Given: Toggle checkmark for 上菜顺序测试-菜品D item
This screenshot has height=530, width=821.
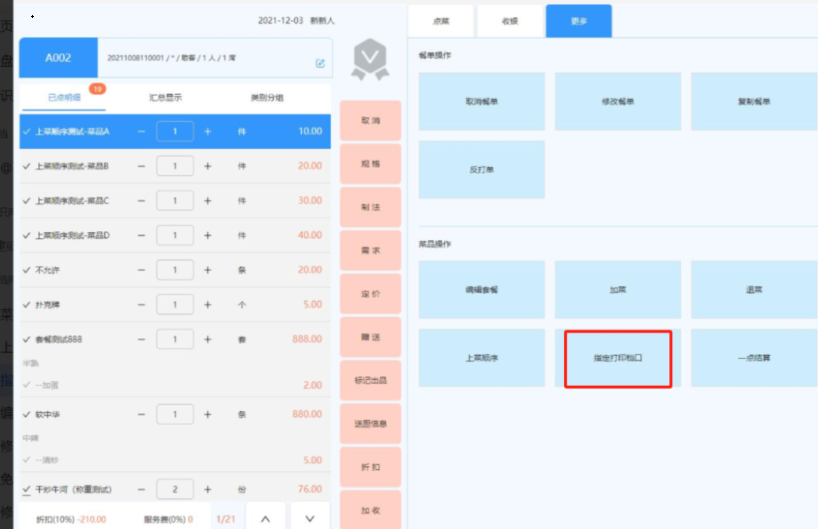Looking at the screenshot, I should pyautogui.click(x=27, y=236).
